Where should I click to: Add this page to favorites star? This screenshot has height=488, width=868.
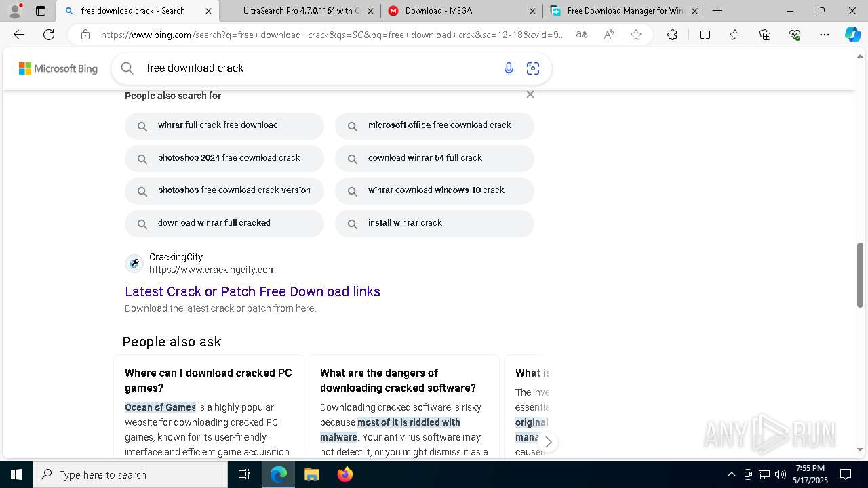coord(636,35)
